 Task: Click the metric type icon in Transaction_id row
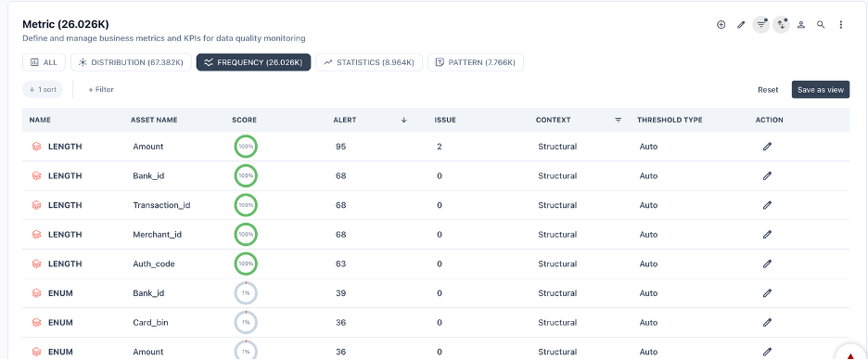(x=36, y=205)
